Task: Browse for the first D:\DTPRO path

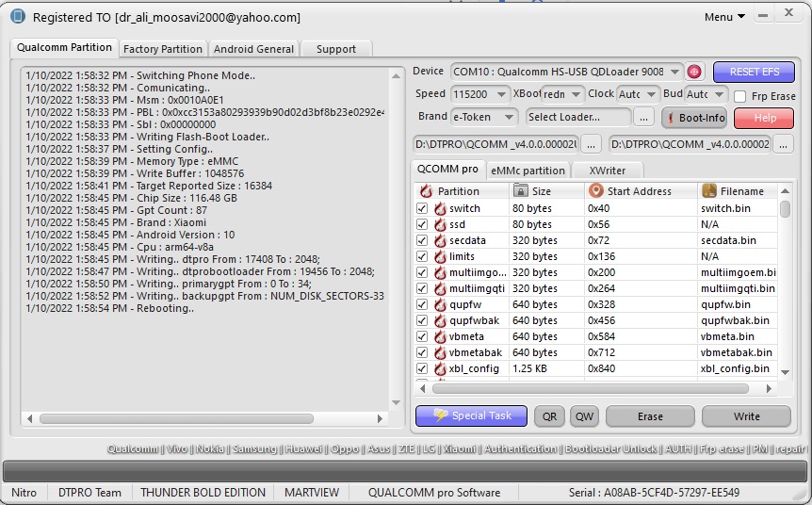Action: (591, 144)
